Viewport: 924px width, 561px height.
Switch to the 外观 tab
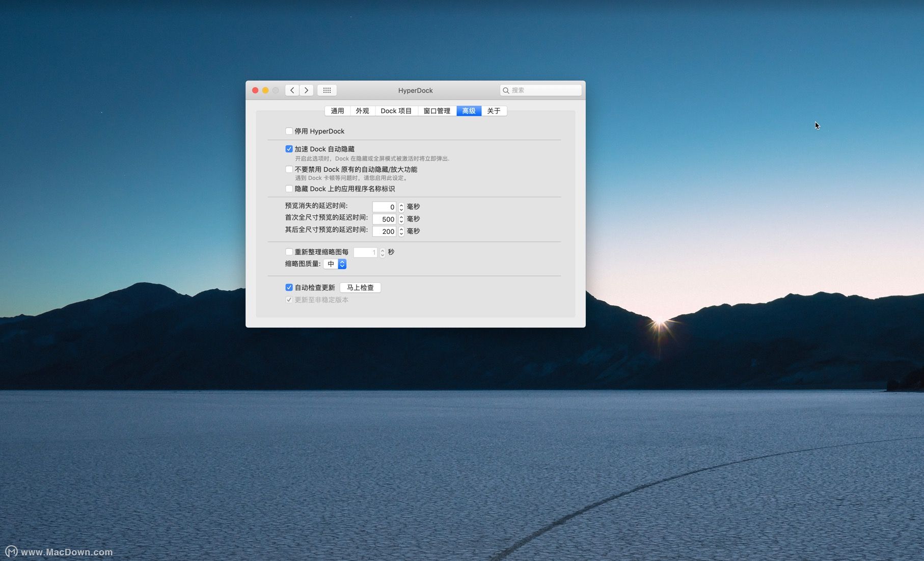(x=362, y=111)
